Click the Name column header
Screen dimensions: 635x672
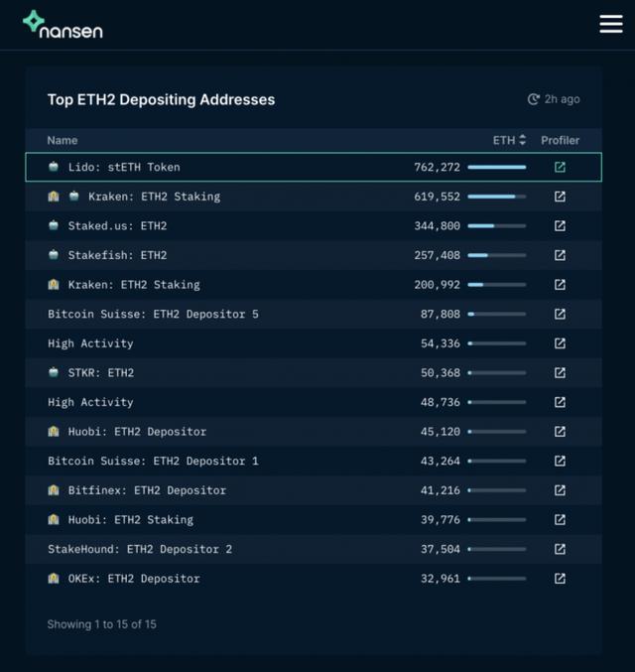[x=63, y=140]
